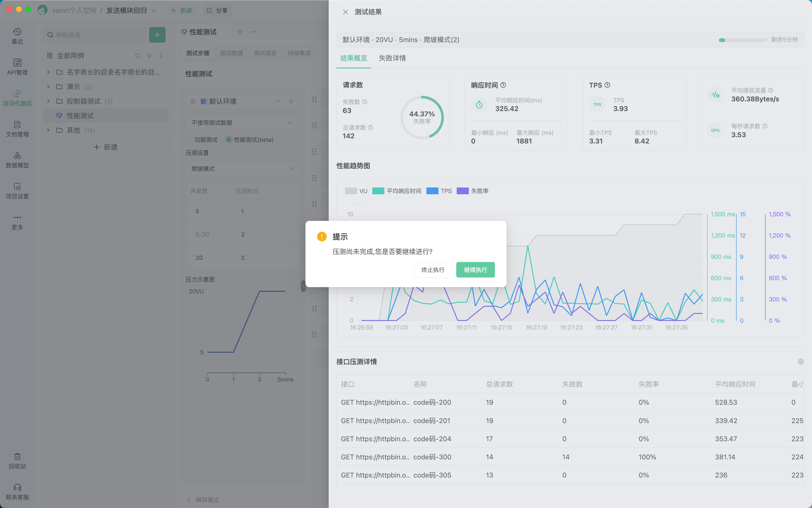Image resolution: width=812 pixels, height=508 pixels.
Task: Click help icon next to 响应时间
Action: coord(503,85)
